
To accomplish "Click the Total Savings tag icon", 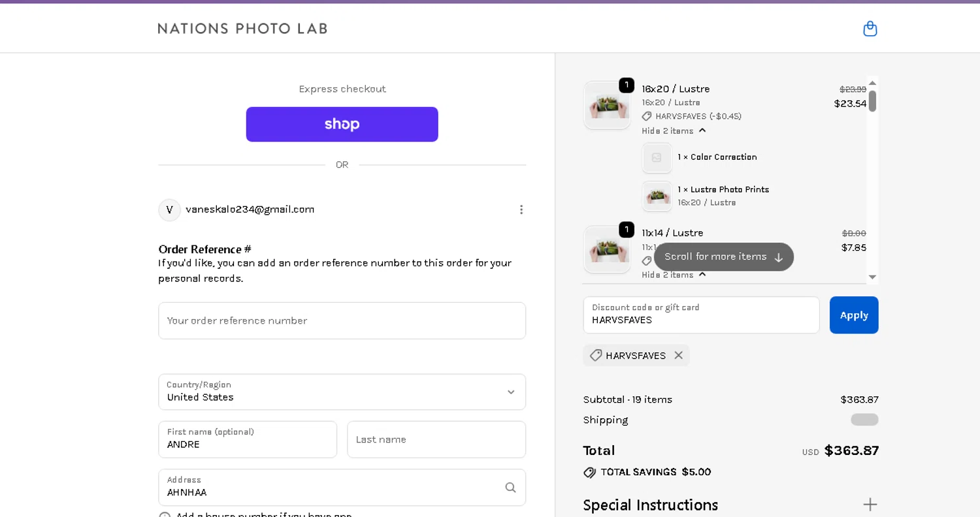I will point(589,473).
